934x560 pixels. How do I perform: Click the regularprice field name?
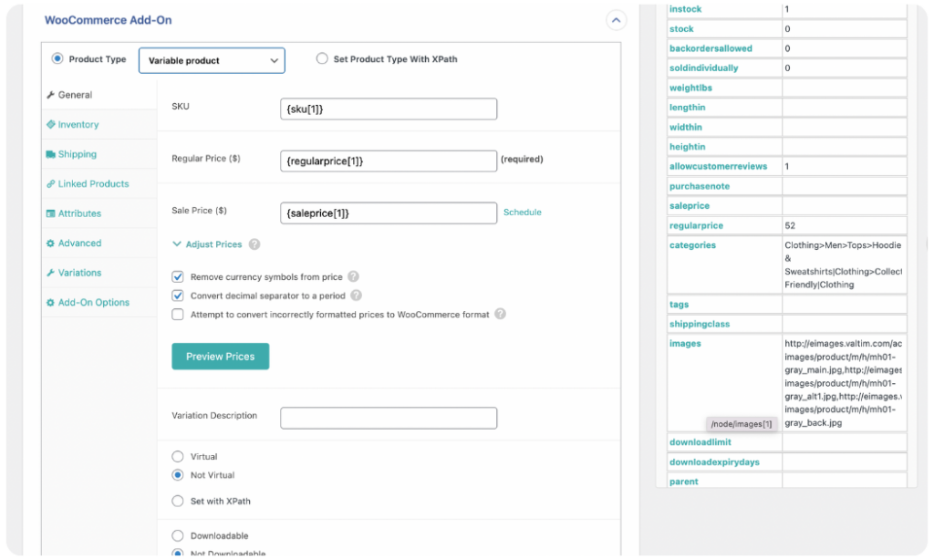[696, 226]
